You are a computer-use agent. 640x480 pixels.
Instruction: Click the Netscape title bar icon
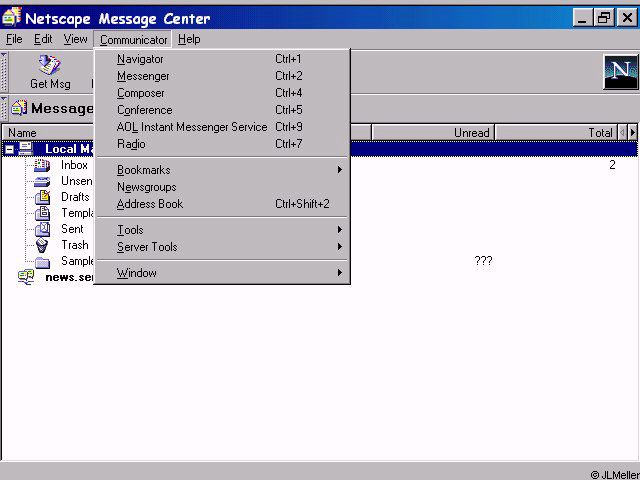pos(11,17)
